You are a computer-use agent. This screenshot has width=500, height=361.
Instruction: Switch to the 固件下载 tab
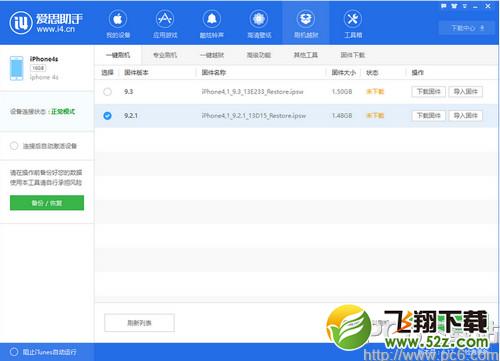[x=353, y=55]
